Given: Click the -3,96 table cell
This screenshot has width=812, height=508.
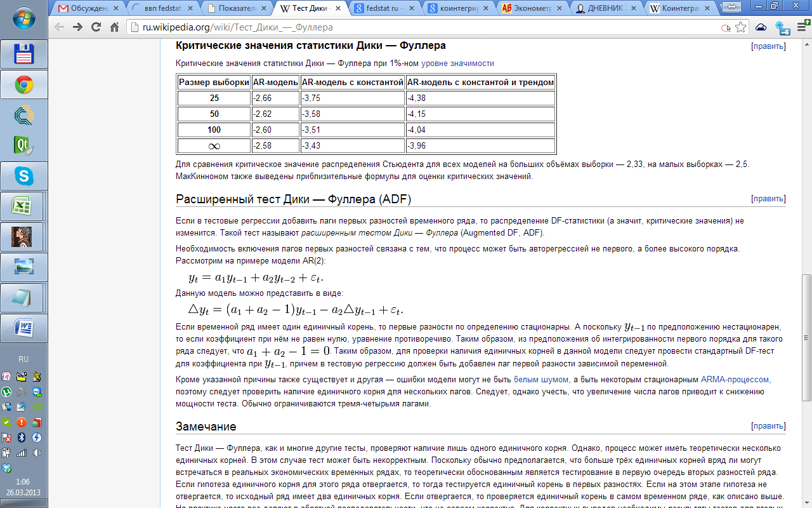Looking at the screenshot, I should 480,145.
